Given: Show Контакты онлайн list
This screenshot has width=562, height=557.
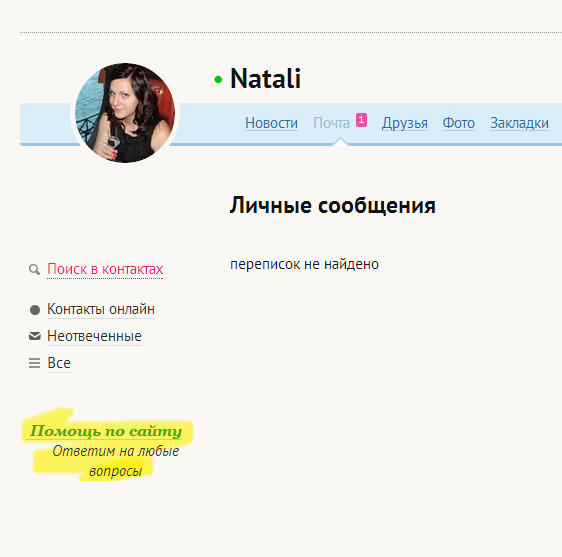Looking at the screenshot, I should (101, 309).
